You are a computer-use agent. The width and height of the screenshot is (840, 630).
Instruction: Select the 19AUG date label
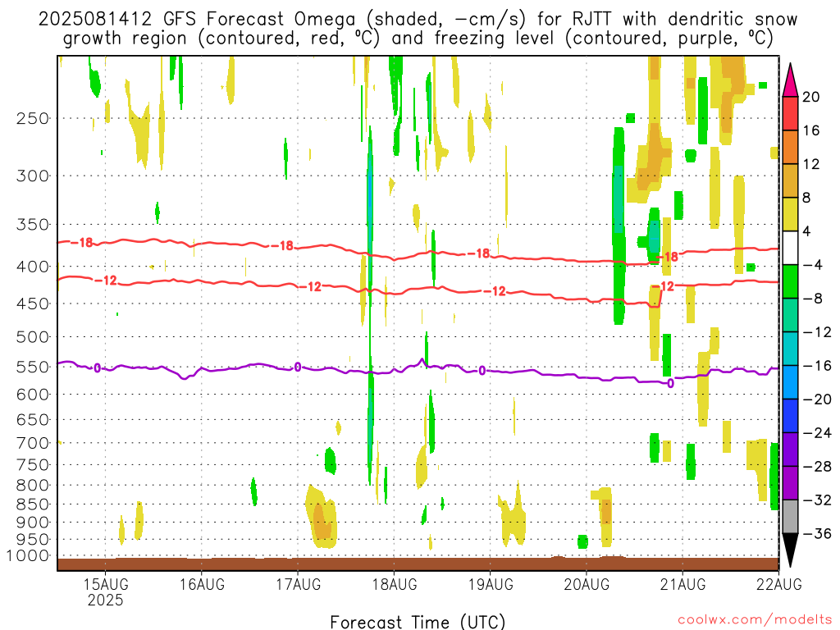click(491, 584)
